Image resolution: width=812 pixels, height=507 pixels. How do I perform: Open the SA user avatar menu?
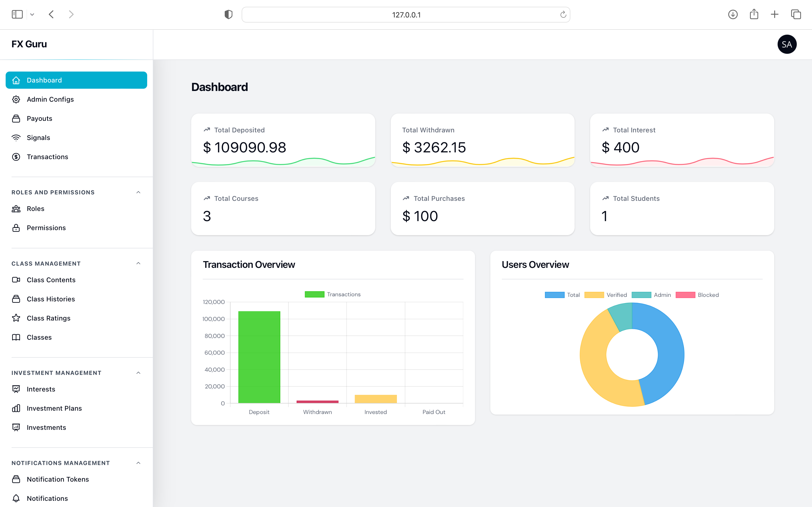tap(787, 44)
